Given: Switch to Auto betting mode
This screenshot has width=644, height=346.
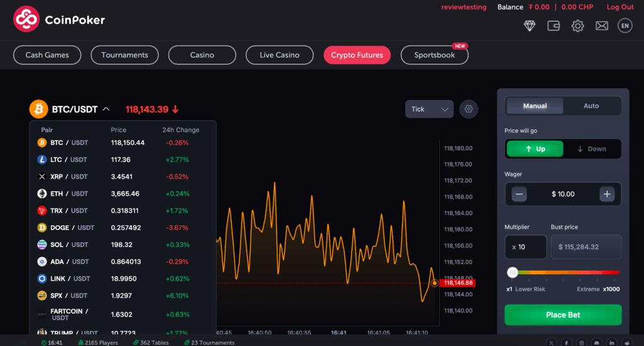Looking at the screenshot, I should click(x=591, y=106).
